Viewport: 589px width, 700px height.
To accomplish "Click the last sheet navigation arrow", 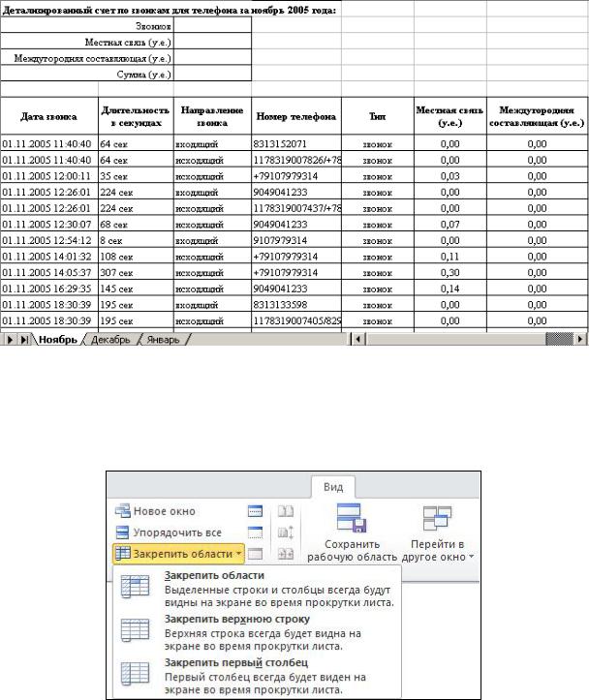I will 24,339.
